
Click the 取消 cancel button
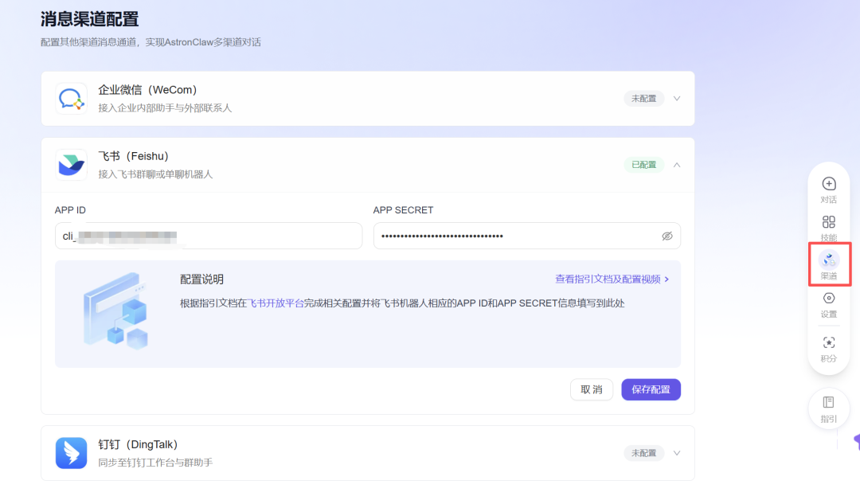[x=592, y=389]
